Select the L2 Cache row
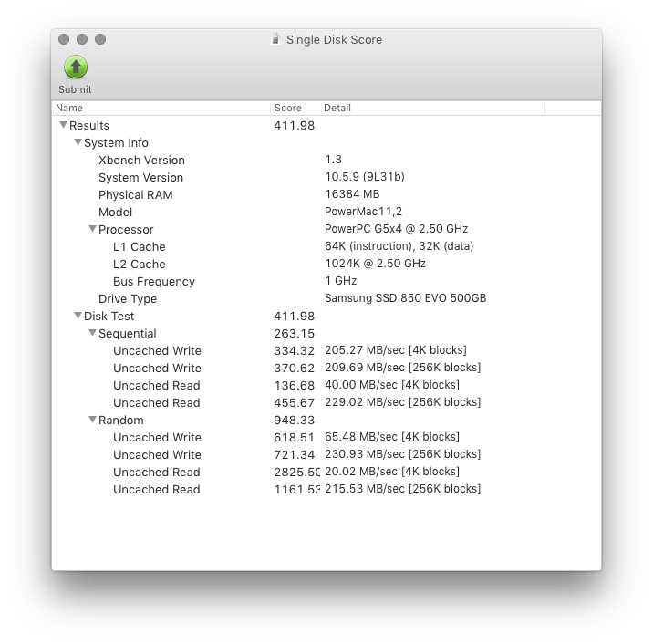 pyautogui.click(x=326, y=265)
